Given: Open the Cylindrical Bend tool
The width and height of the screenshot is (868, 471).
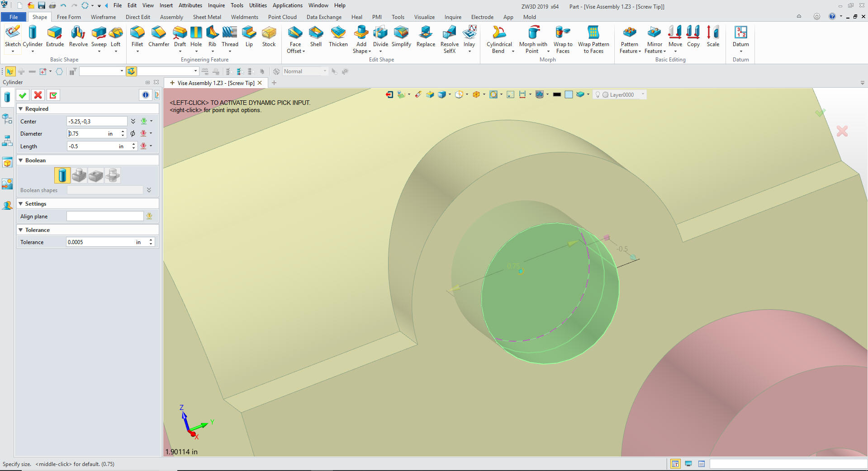Looking at the screenshot, I should click(x=499, y=39).
